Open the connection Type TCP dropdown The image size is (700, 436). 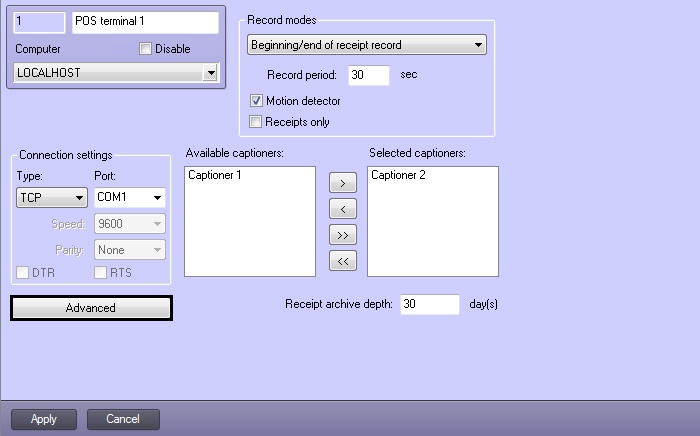click(79, 198)
